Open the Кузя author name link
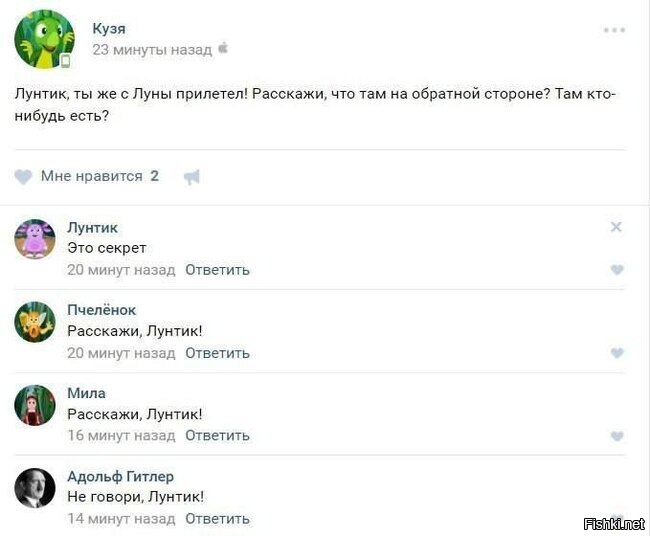Screen dimensions: 650x536 point(109,28)
